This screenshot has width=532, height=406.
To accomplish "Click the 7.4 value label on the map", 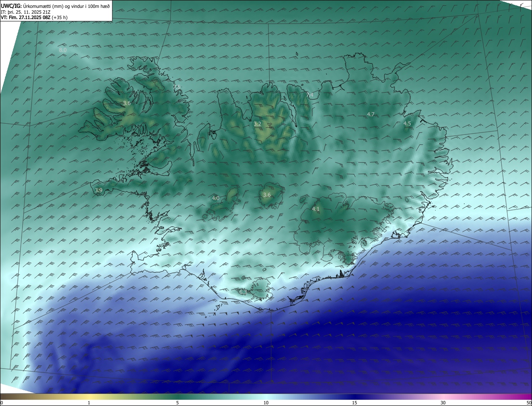I will 310,95.
